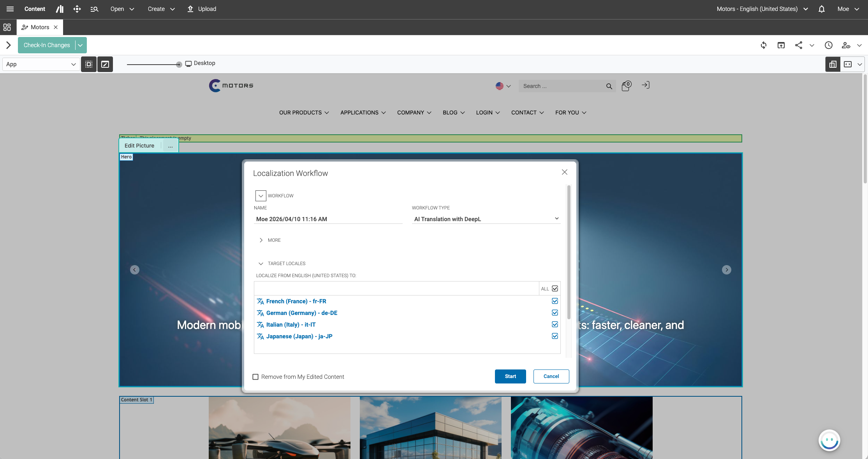Screen dimensions: 868x459
Task: Toggle the ALL locales checkbox
Action: click(555, 288)
